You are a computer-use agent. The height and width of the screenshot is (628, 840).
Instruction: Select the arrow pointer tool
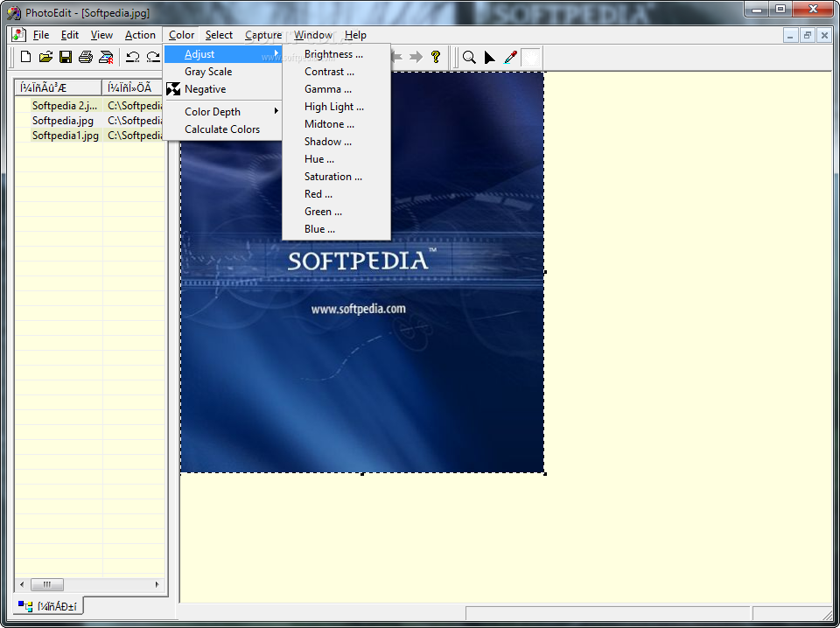coord(489,57)
